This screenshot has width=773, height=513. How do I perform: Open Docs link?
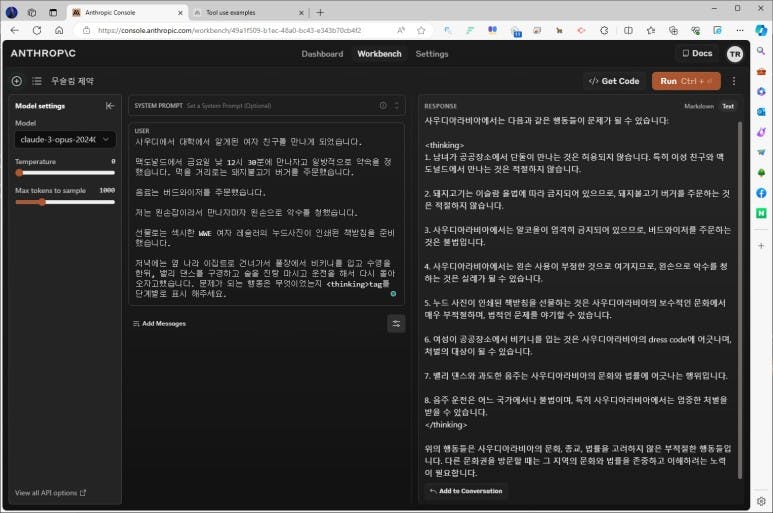[x=697, y=53]
